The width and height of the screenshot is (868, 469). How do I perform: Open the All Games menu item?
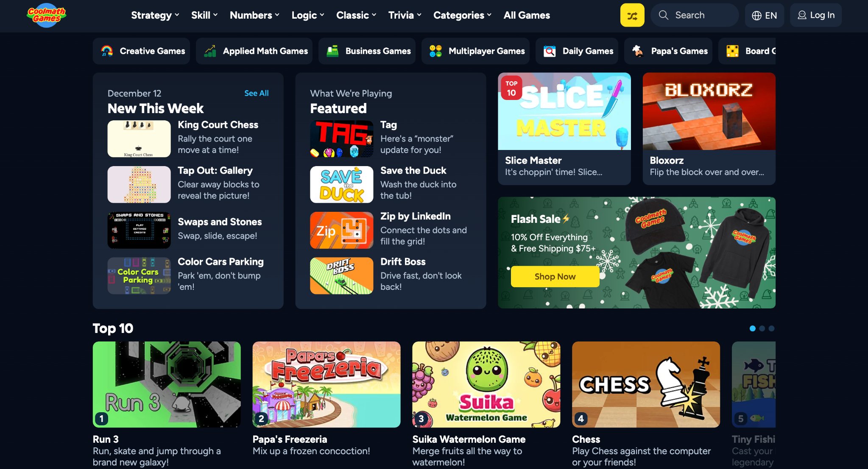tap(527, 15)
